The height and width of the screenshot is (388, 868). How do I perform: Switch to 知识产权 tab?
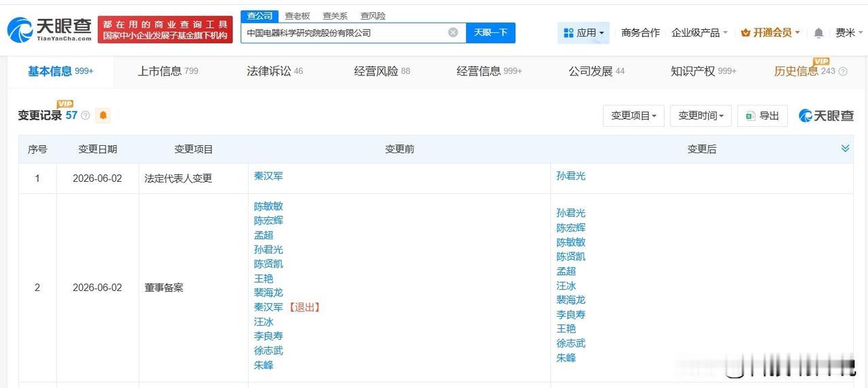pyautogui.click(x=703, y=71)
